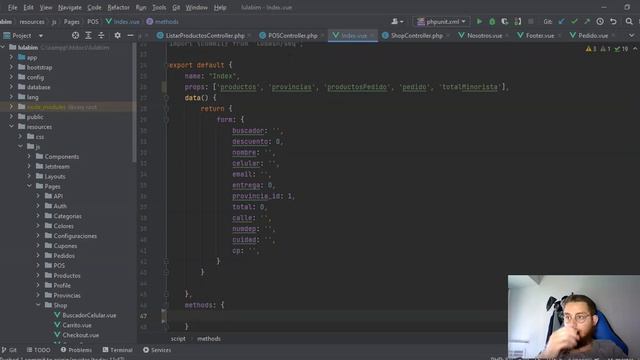
Task: Show Git history clock icon
Action: click(x=600, y=21)
